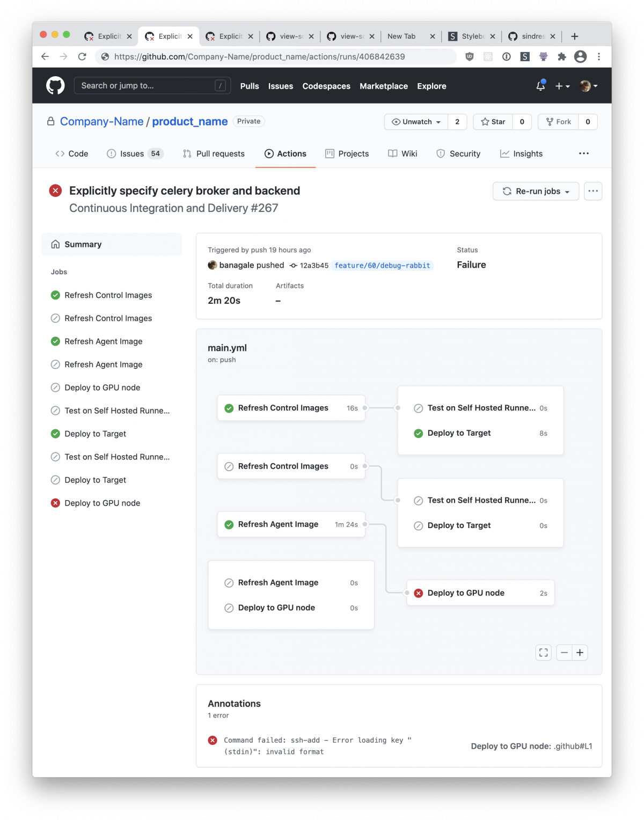Screen dimensions: 644x820
Task: Open the kebab menu beside Re-run jobs
Action: [592, 191]
